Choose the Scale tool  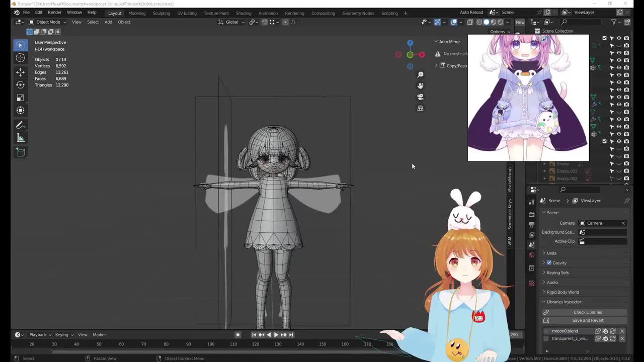[20, 98]
